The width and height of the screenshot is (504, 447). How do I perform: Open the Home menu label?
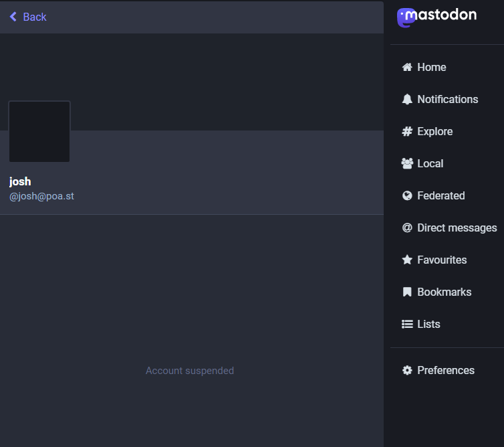click(431, 67)
